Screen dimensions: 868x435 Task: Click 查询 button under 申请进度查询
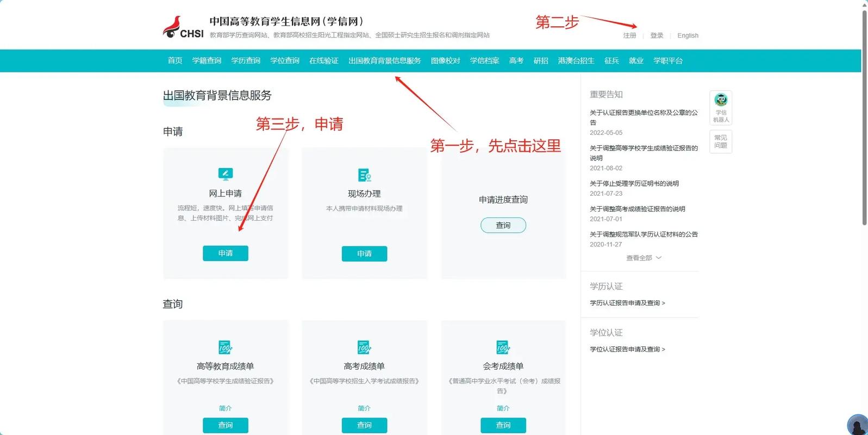(x=503, y=225)
